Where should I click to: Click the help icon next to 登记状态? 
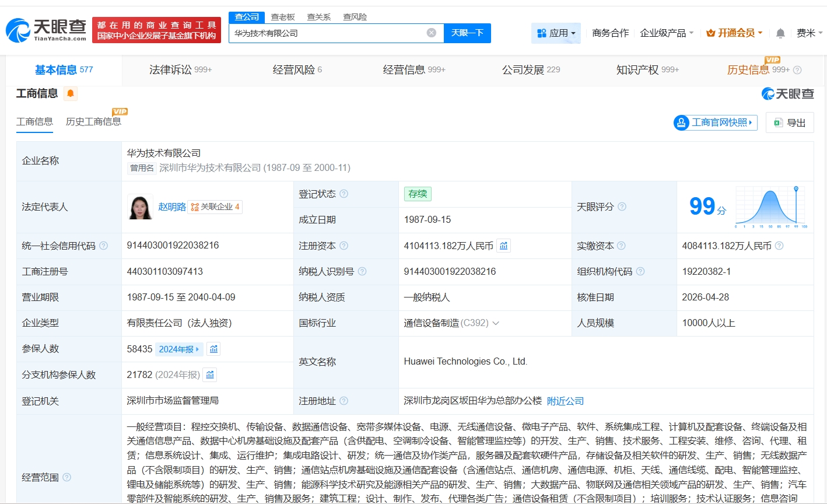tap(344, 194)
